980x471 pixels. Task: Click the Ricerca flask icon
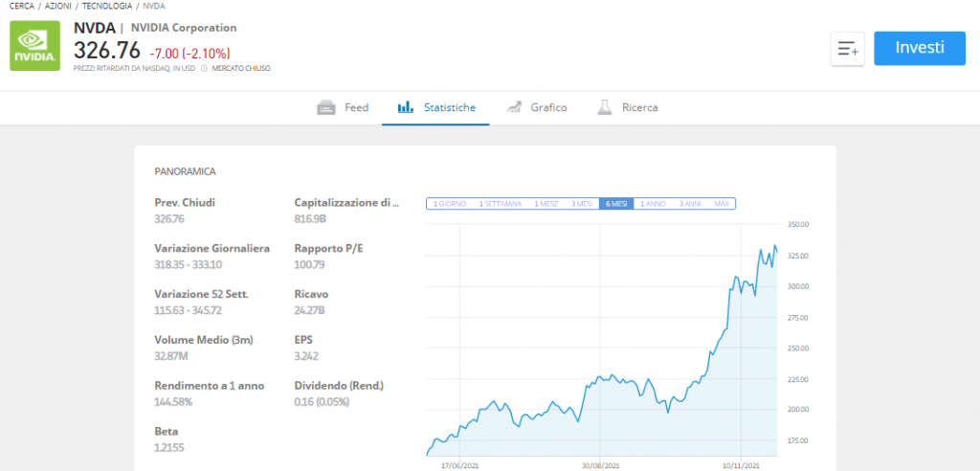point(604,107)
